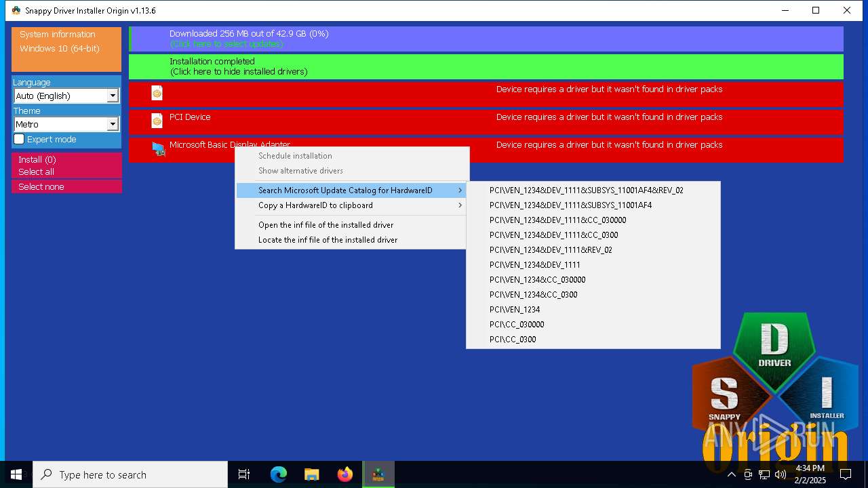This screenshot has width=868, height=488.
Task: Click the unnamed device driver icon
Action: (x=157, y=94)
